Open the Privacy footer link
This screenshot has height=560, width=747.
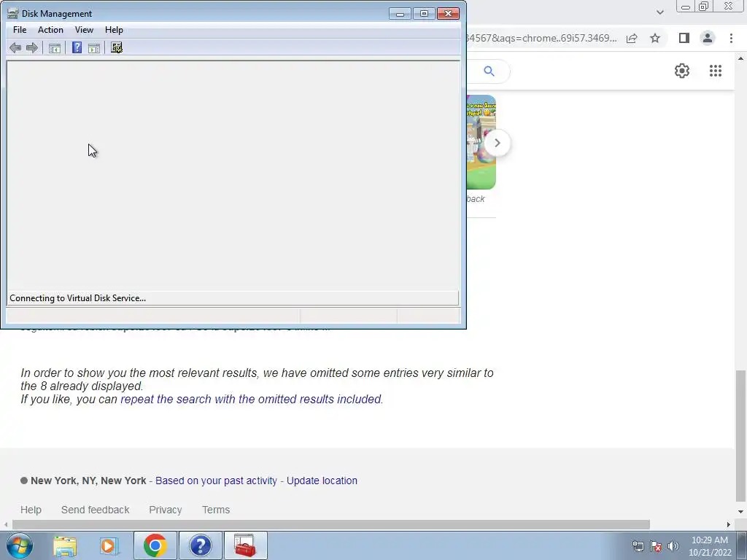(x=166, y=510)
